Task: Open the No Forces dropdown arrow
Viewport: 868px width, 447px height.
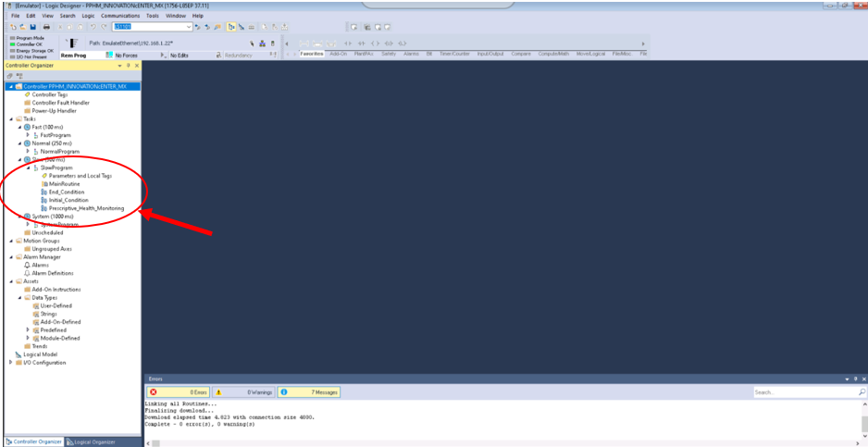Action: pyautogui.click(x=162, y=56)
